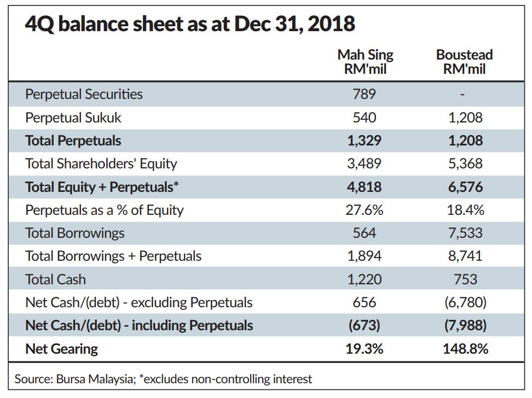Click Boustead's Net Gearing value 148.8%
The image size is (532, 398).
pos(465,349)
